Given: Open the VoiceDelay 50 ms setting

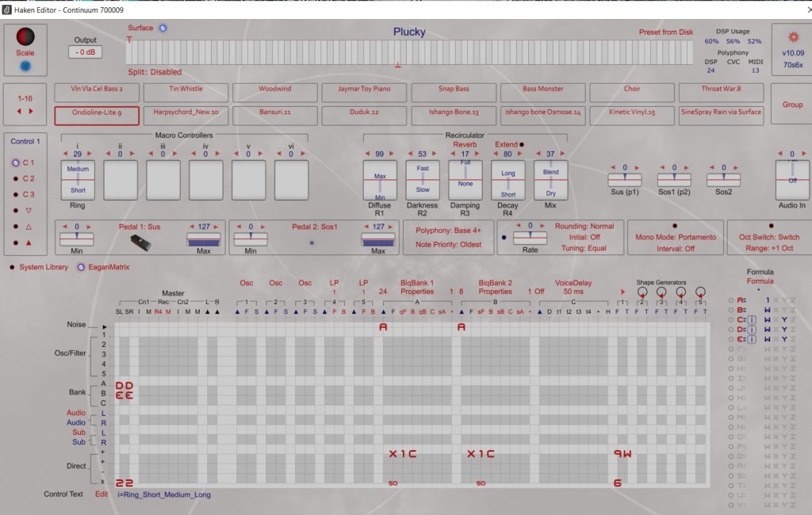Looking at the screenshot, I should (x=573, y=288).
